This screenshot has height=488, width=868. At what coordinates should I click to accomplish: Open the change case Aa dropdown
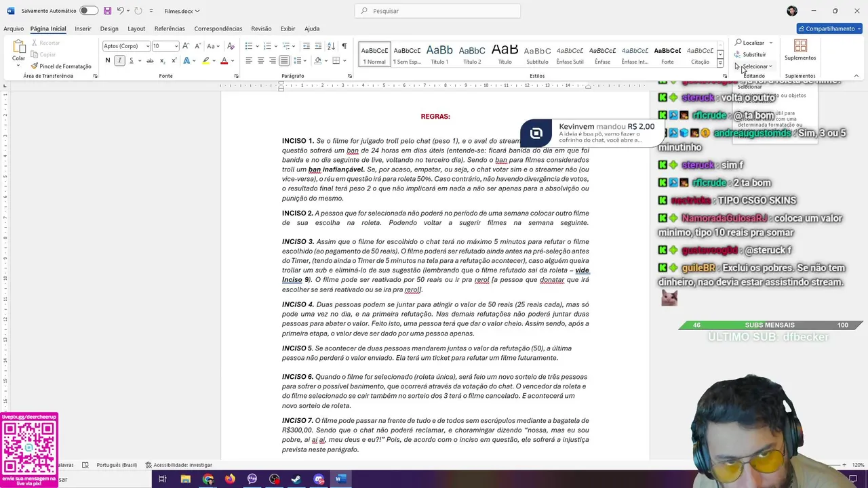pos(213,46)
